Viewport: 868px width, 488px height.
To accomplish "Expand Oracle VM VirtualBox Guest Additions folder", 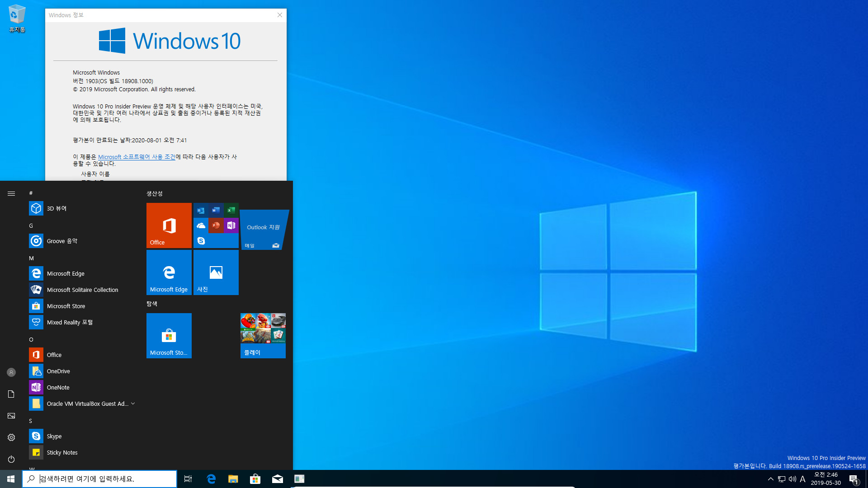I will (x=81, y=404).
